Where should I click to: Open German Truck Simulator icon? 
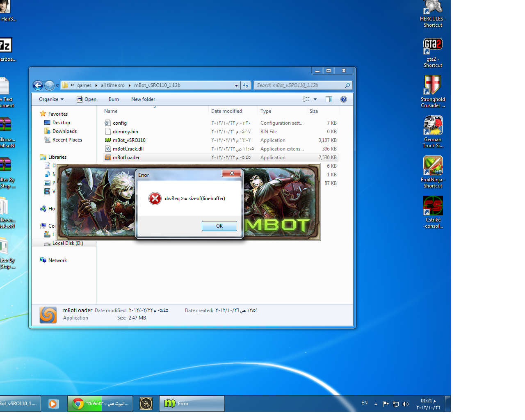pyautogui.click(x=433, y=132)
